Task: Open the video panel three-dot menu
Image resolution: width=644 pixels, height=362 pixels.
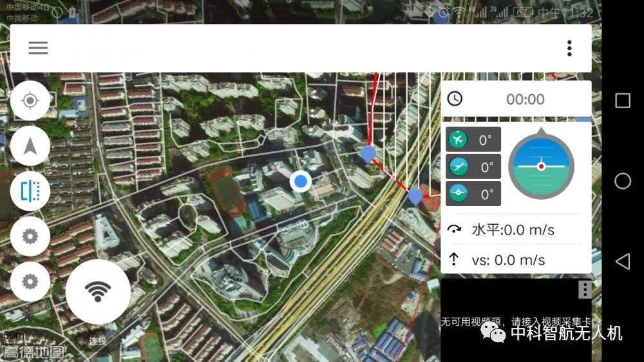Action: (x=584, y=289)
